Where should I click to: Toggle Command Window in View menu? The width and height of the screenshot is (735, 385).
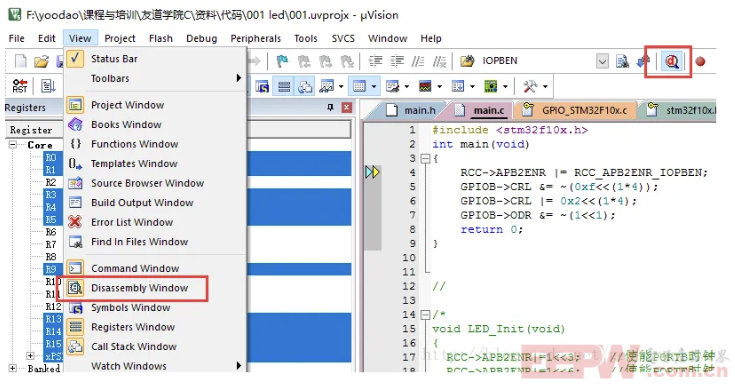pyautogui.click(x=155, y=268)
